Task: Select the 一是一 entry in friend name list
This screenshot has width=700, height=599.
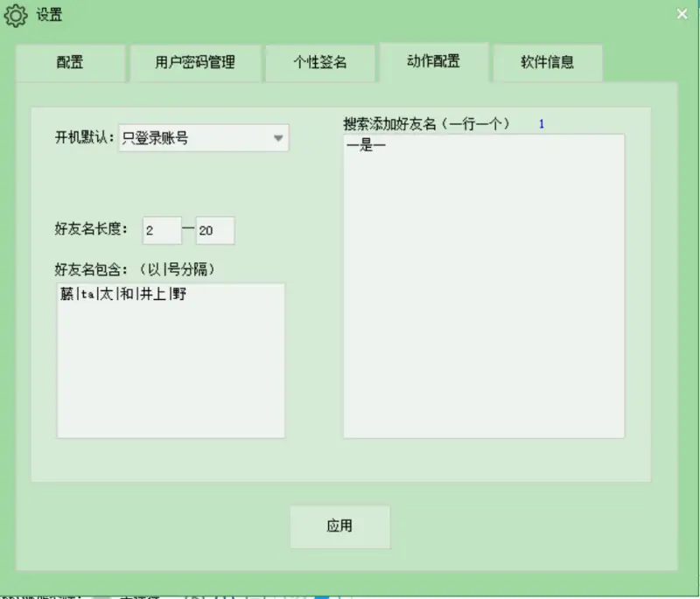Action: coord(361,148)
